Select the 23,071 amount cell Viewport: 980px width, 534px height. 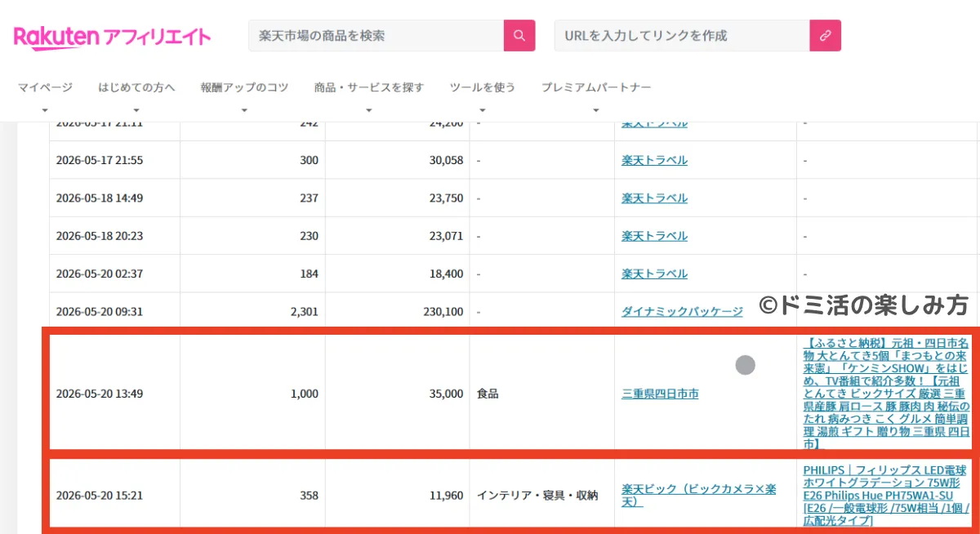398,236
